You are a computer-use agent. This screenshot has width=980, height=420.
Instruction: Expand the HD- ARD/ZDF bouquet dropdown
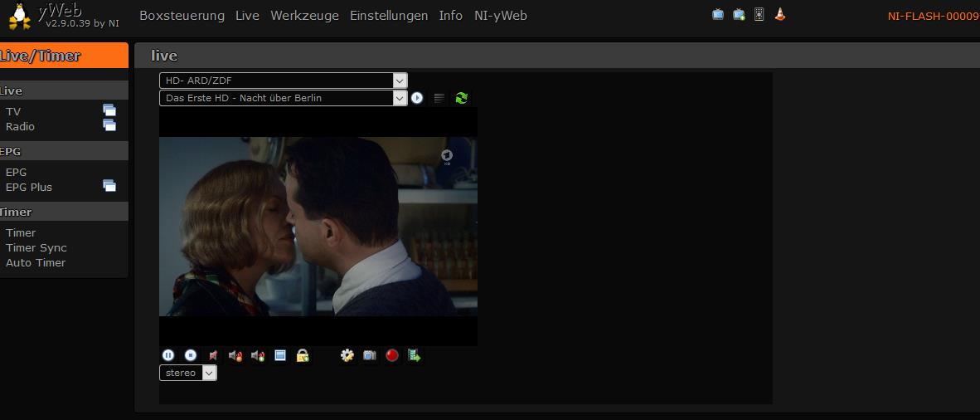coord(400,81)
